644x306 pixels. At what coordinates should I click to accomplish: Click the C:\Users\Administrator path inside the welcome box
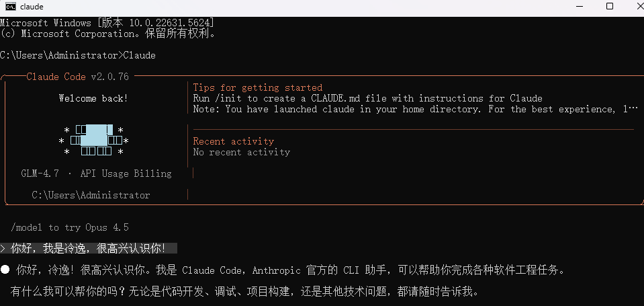(x=91, y=195)
